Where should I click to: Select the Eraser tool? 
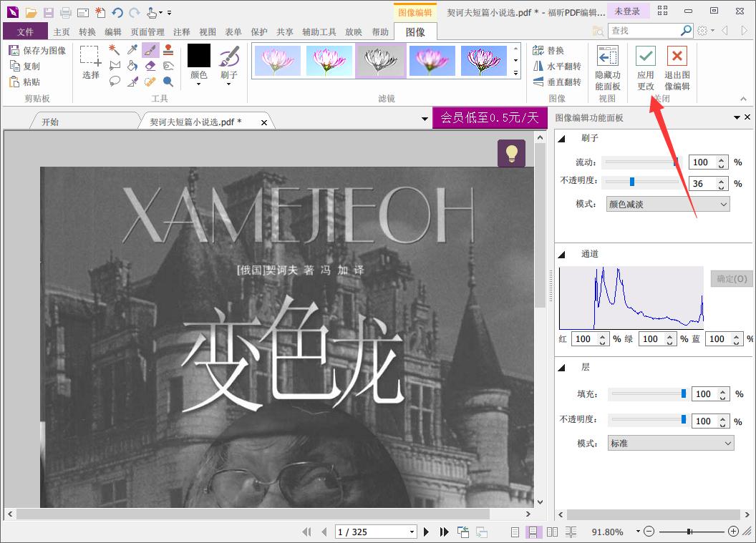click(150, 64)
